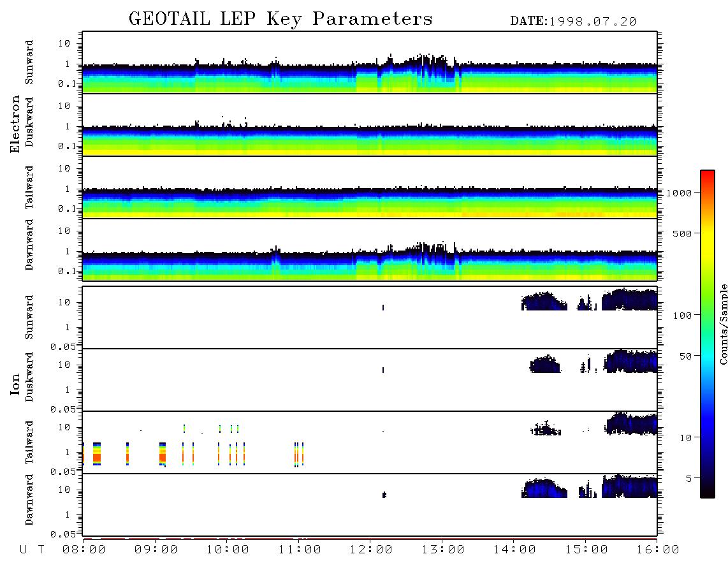
Task: Click the 08:00 time axis label
Action: pyautogui.click(x=84, y=550)
